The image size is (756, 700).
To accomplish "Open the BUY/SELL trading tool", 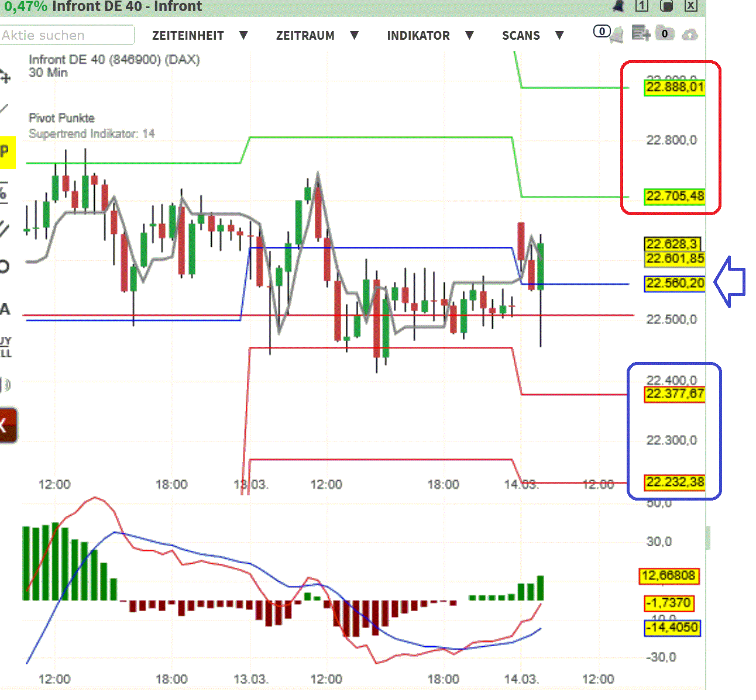I will pyautogui.click(x=6, y=346).
